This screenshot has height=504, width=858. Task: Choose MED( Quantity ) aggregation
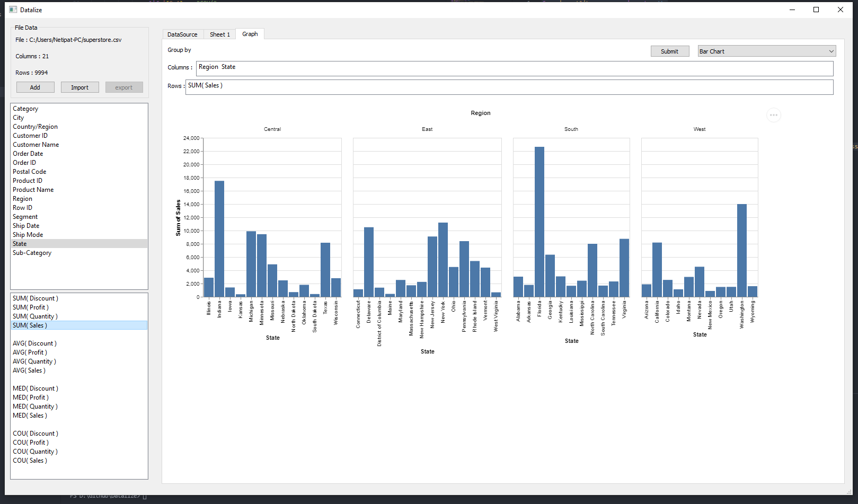[x=35, y=406]
